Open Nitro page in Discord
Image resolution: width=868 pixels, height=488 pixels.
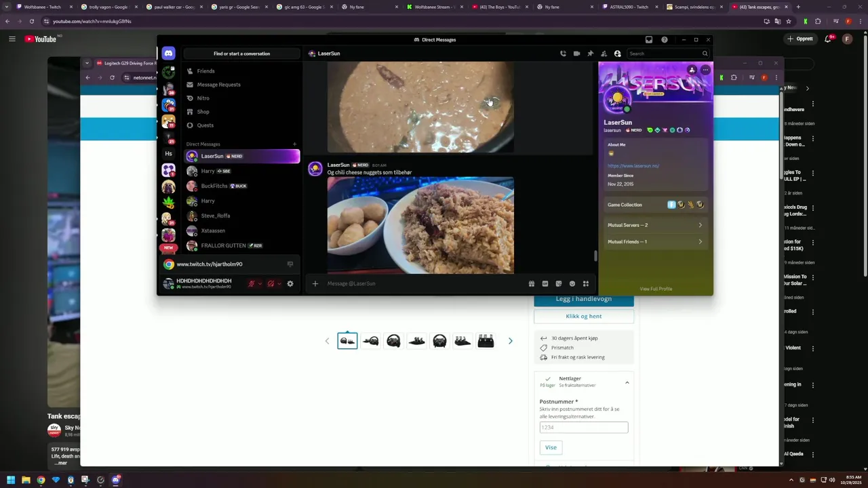241,98
